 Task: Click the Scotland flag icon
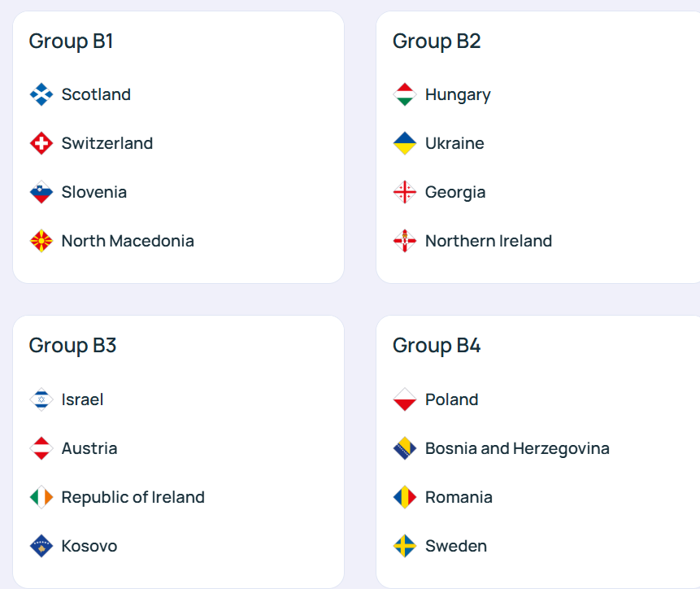tap(41, 95)
